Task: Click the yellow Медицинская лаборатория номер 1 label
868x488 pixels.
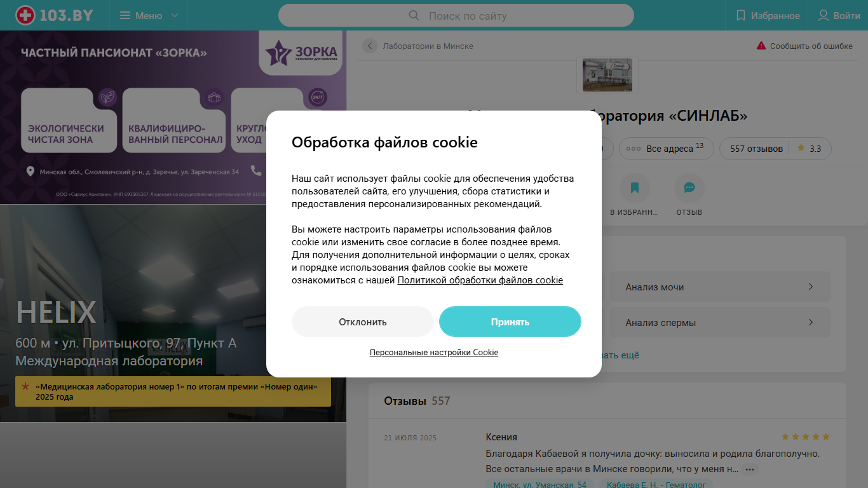Action: [x=173, y=391]
